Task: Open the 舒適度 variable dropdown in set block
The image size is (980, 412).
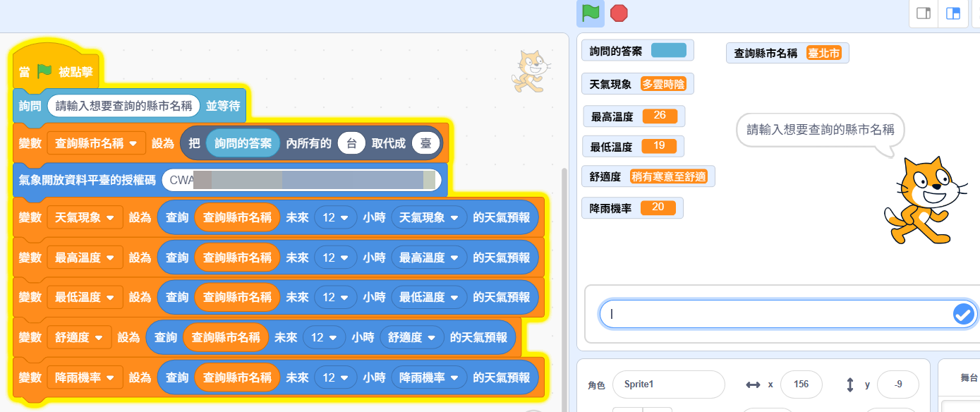Action: pos(79,338)
